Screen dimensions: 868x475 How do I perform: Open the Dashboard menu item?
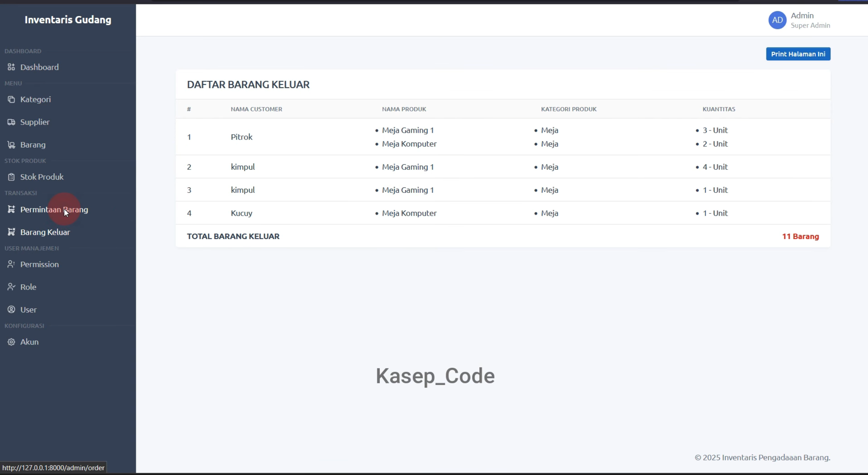pos(39,67)
